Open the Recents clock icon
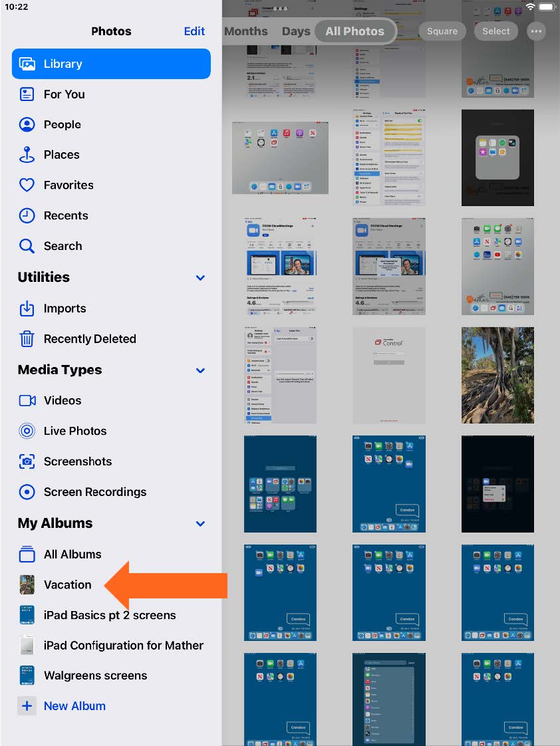 click(27, 215)
